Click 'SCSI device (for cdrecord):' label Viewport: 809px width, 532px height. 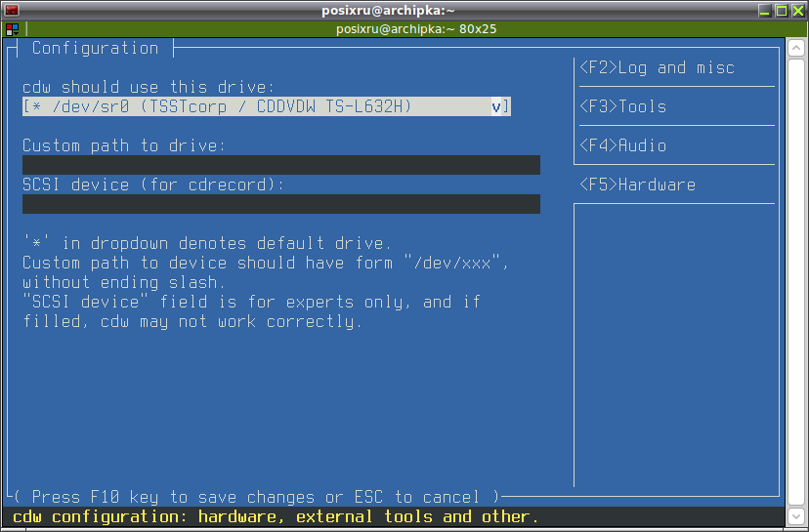(153, 184)
